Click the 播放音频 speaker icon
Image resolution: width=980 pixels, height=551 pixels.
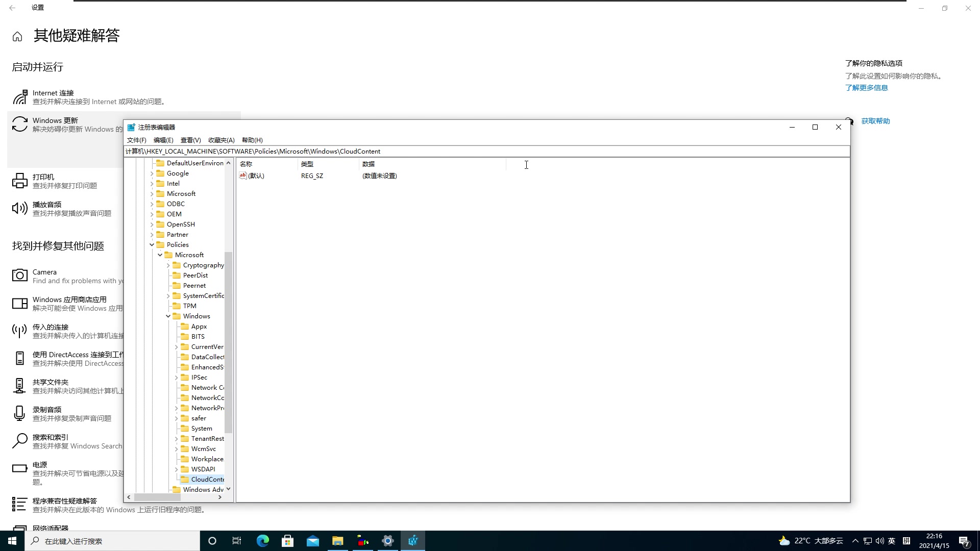click(19, 208)
